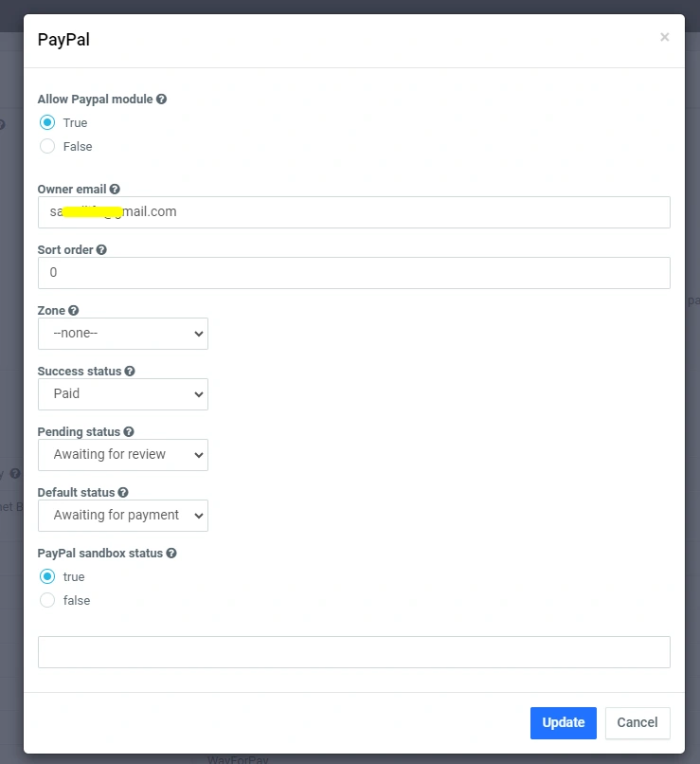Image resolution: width=700 pixels, height=764 pixels.
Task: Click help icon next to Default status
Action: (123, 493)
